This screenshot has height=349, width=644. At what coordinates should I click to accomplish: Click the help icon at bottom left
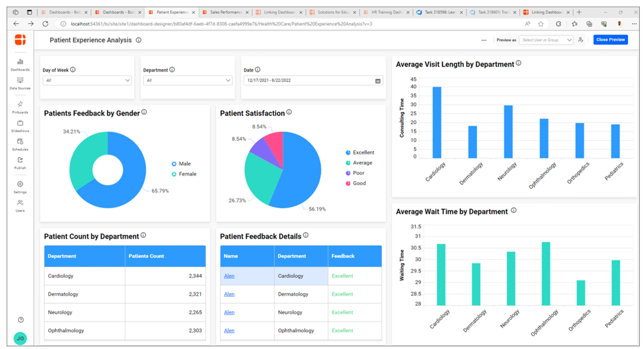[20, 319]
